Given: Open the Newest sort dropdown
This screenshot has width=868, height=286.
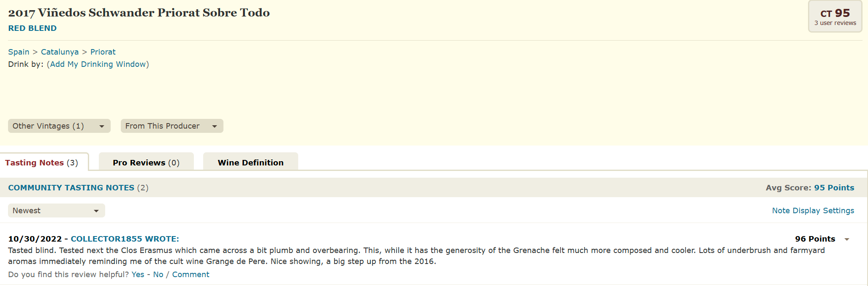Looking at the screenshot, I should click(56, 211).
